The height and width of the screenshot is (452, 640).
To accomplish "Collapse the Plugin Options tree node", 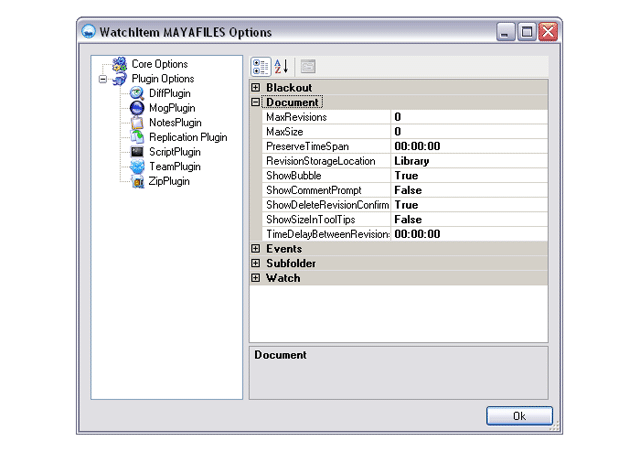I will point(103,79).
